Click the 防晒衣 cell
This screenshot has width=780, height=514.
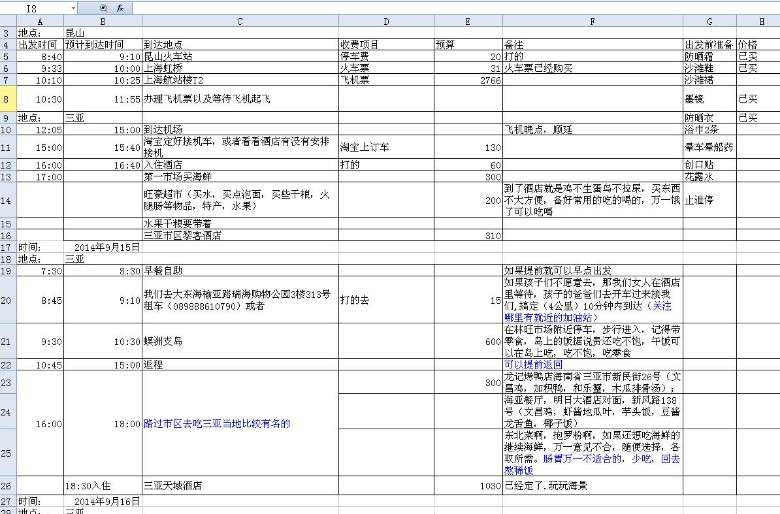(x=709, y=118)
